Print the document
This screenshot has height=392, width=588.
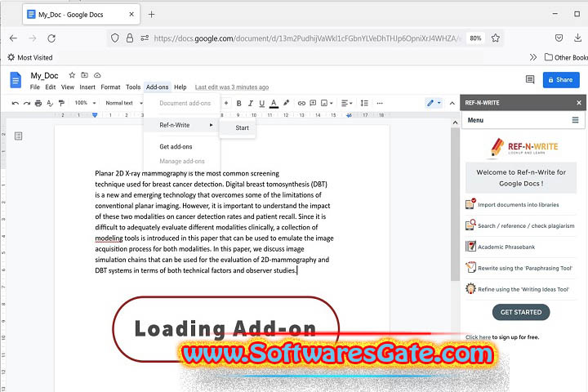38,103
